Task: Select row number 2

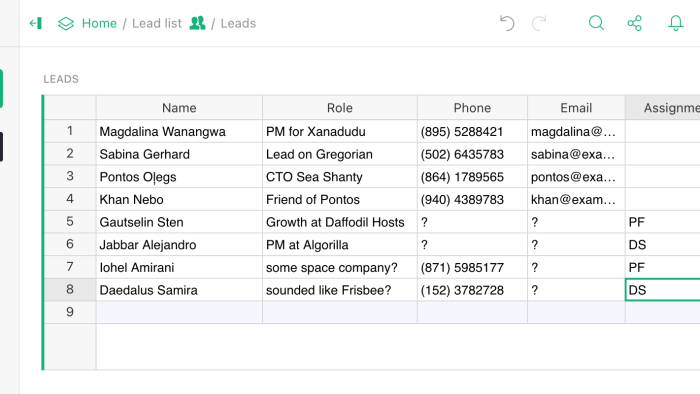Action: click(70, 154)
